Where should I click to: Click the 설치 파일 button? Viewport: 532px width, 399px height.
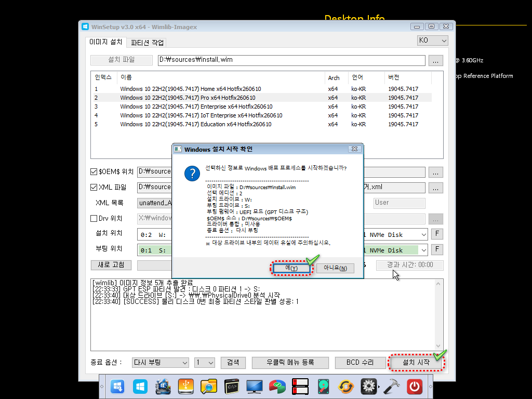pyautogui.click(x=122, y=60)
